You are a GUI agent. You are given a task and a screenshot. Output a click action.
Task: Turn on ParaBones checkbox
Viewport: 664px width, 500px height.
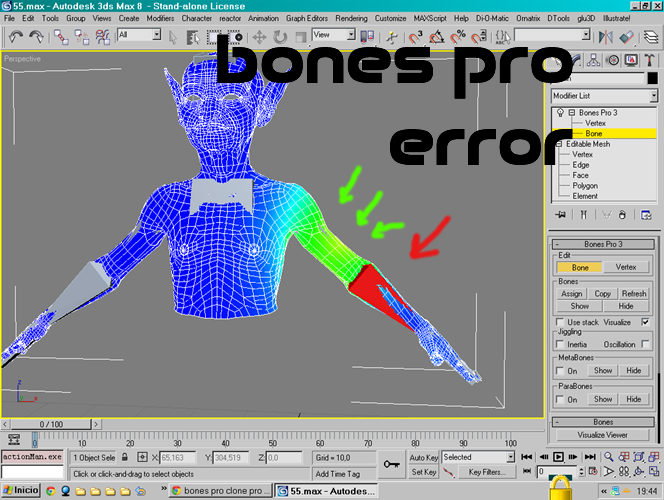(560, 399)
